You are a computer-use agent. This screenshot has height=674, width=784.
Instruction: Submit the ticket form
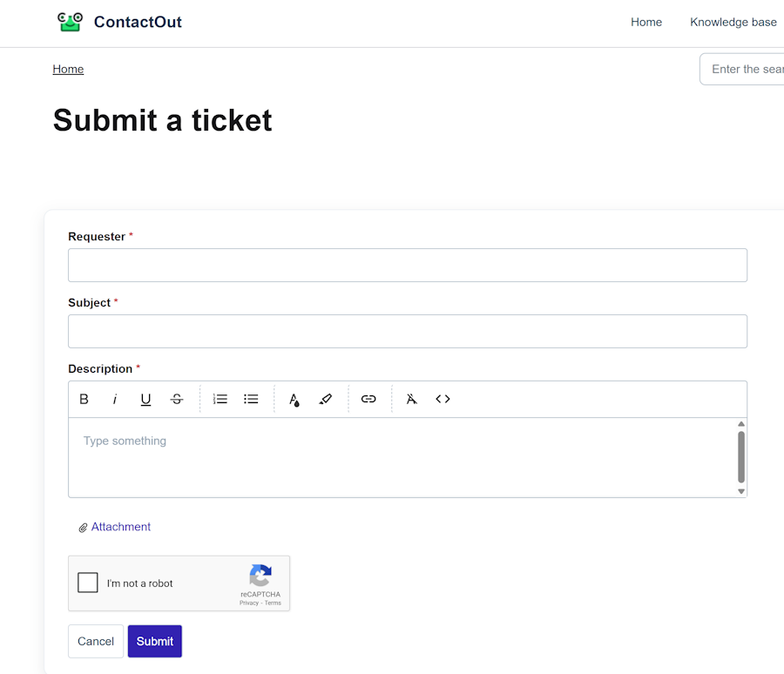pyautogui.click(x=154, y=641)
